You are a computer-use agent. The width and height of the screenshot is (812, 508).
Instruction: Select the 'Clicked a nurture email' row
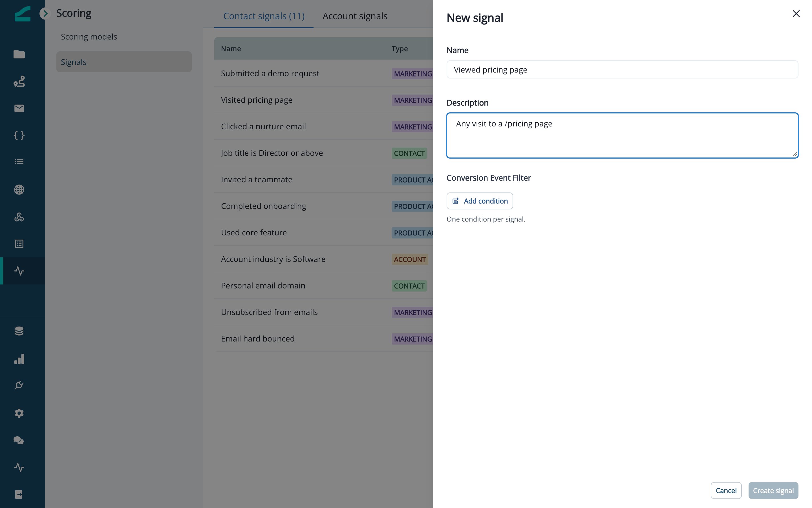[x=323, y=126]
